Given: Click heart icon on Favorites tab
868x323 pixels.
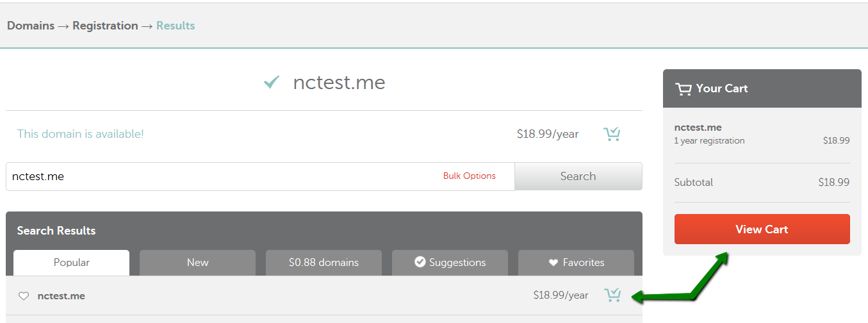Looking at the screenshot, I should tap(553, 263).
